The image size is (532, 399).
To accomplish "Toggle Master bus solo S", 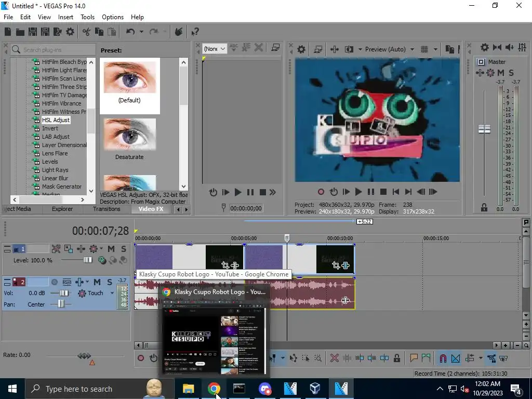I will [511, 73].
